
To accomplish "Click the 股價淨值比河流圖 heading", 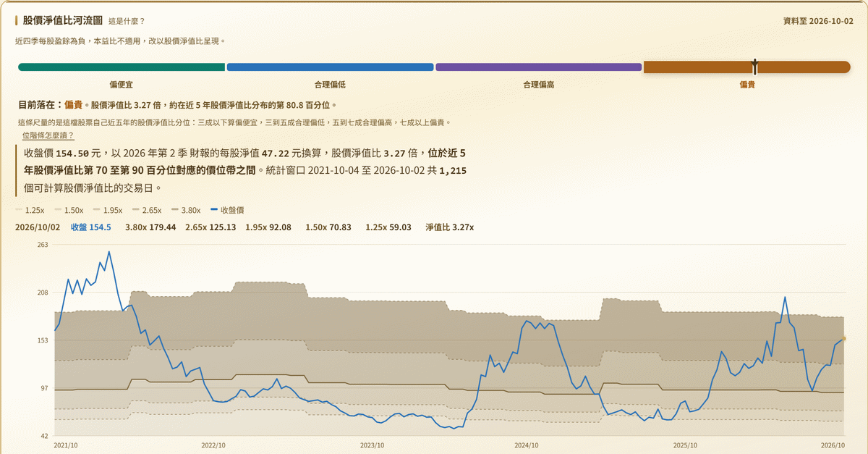I will (x=62, y=20).
